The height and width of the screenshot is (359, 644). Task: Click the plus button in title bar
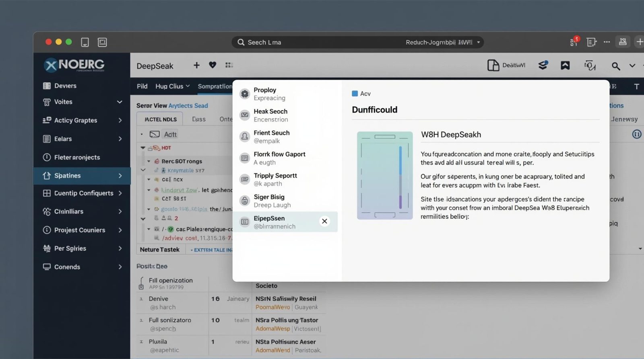point(640,42)
